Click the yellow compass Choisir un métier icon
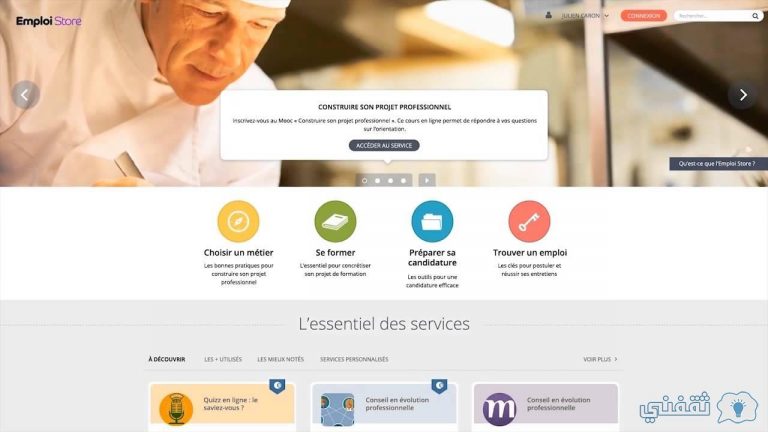768x432 pixels. 238,221
